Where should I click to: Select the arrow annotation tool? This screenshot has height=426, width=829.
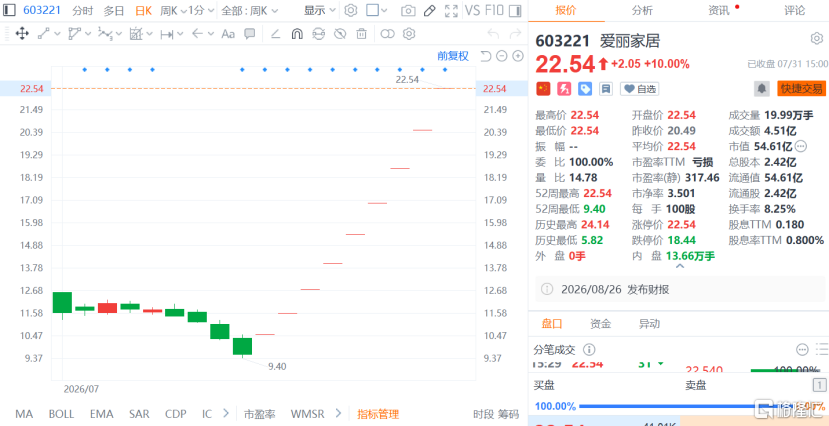(x=197, y=34)
